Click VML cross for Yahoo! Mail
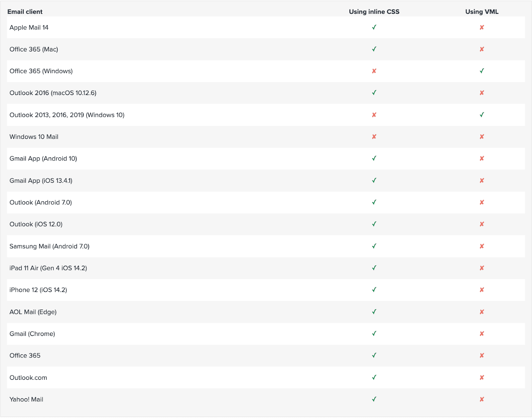This screenshot has height=418, width=532. pyautogui.click(x=482, y=399)
